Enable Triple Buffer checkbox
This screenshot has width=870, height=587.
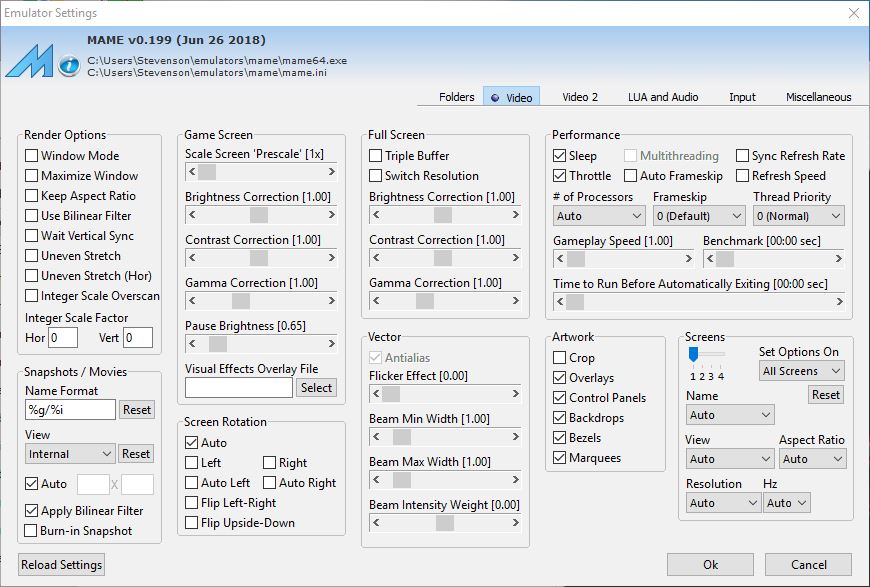[x=376, y=156]
